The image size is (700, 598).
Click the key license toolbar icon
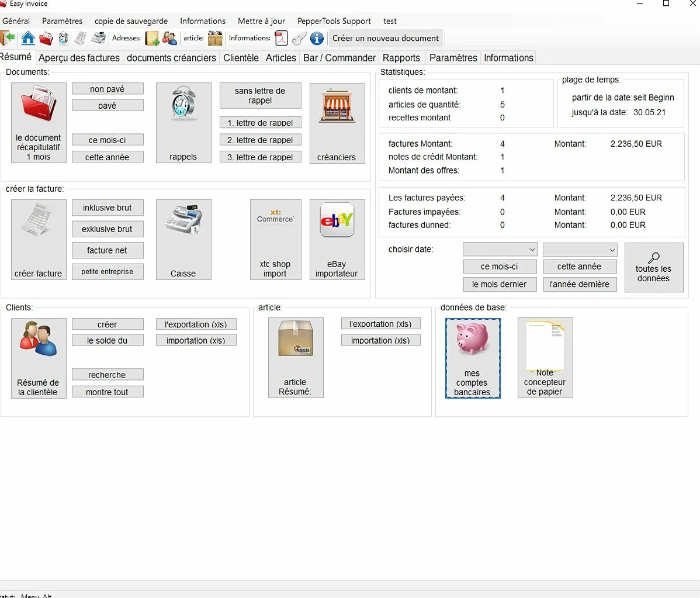[299, 39]
